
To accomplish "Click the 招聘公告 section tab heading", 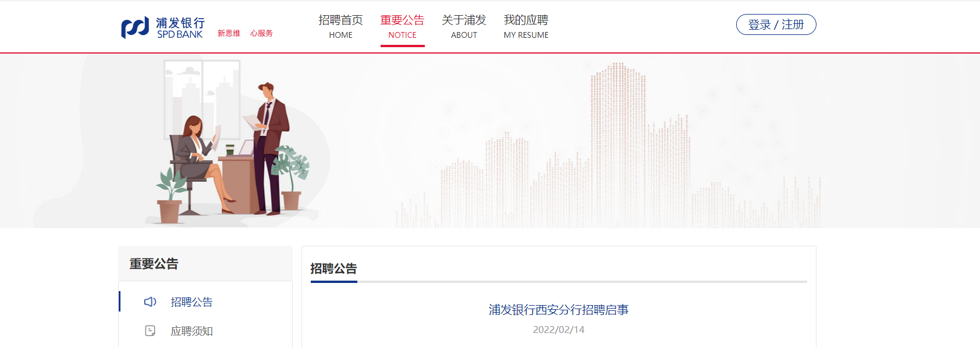I will coord(333,268).
